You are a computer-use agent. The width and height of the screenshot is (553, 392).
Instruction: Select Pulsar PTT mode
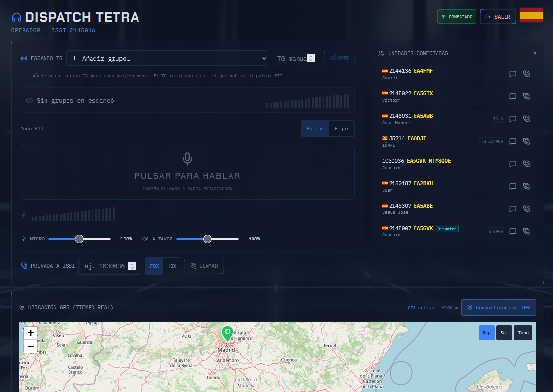click(x=315, y=129)
